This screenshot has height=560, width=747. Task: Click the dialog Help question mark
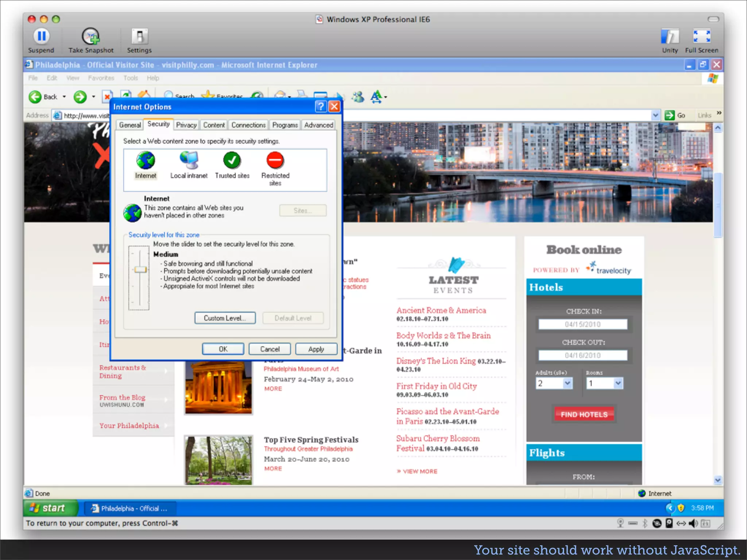[321, 106]
